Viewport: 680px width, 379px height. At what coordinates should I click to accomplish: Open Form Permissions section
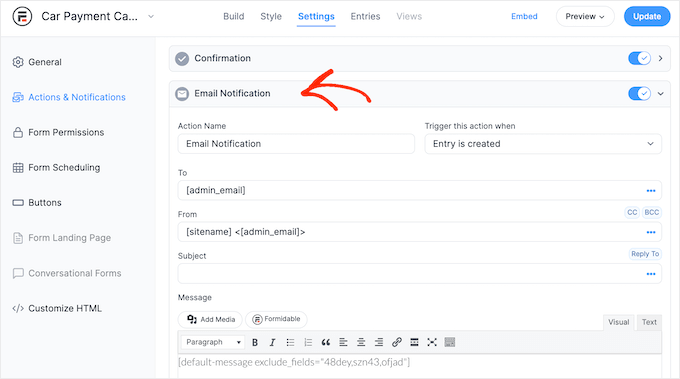(x=66, y=132)
